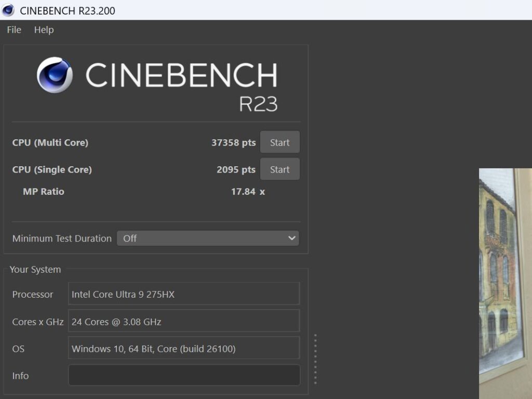Click the MP Ratio 17.84 x value
This screenshot has height=399, width=532.
coord(248,192)
